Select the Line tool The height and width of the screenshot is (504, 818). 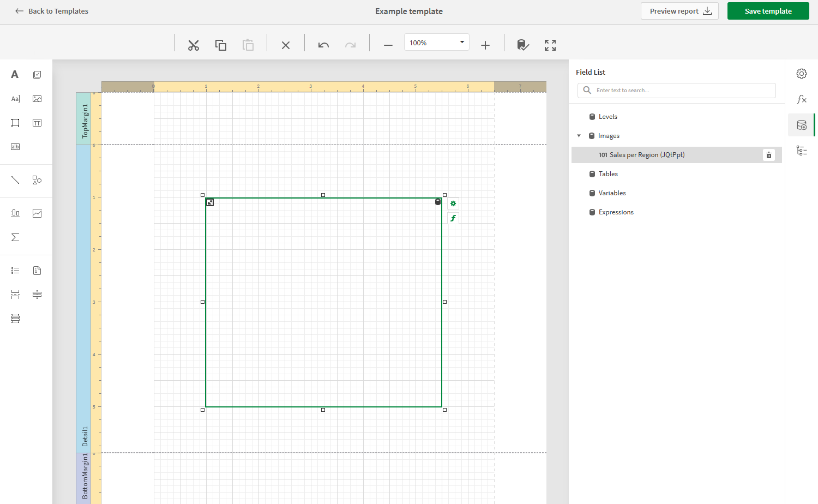coord(15,180)
